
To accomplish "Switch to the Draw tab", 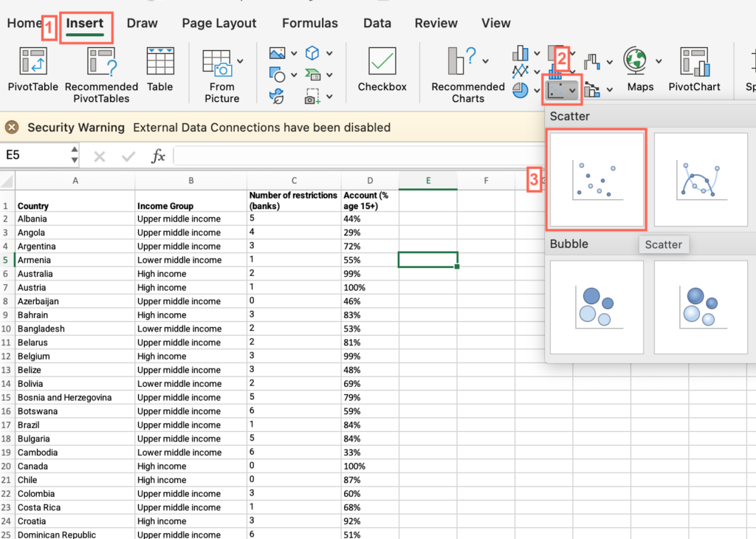I will tap(142, 23).
